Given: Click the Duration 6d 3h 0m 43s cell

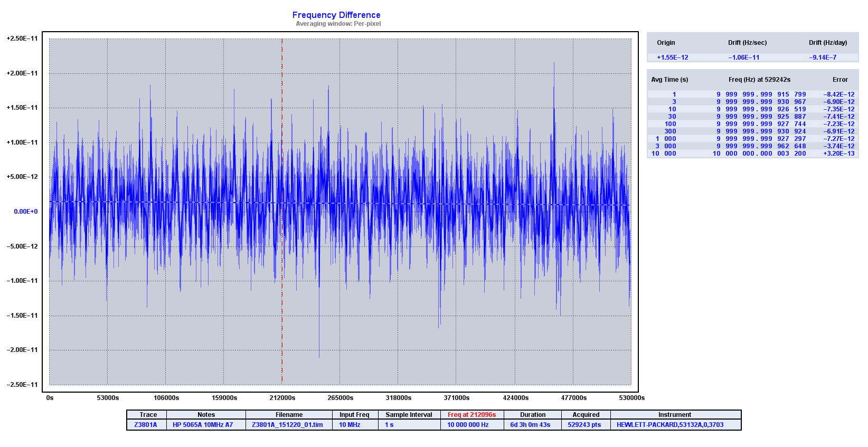Looking at the screenshot, I should pyautogui.click(x=530, y=425).
